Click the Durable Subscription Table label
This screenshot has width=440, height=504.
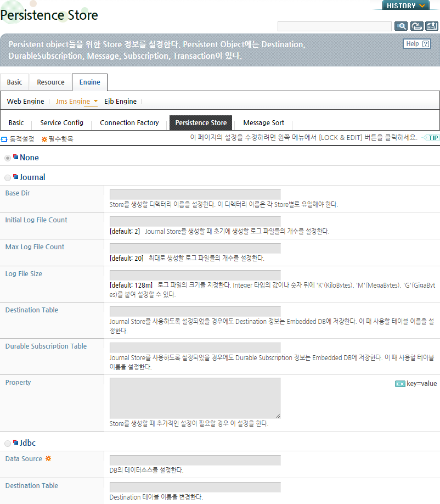click(x=46, y=346)
